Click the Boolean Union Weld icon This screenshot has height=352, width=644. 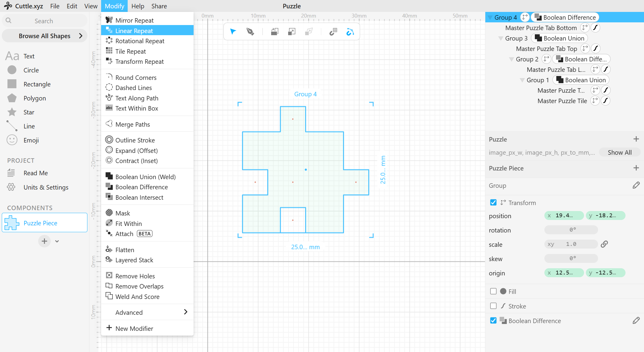click(109, 176)
